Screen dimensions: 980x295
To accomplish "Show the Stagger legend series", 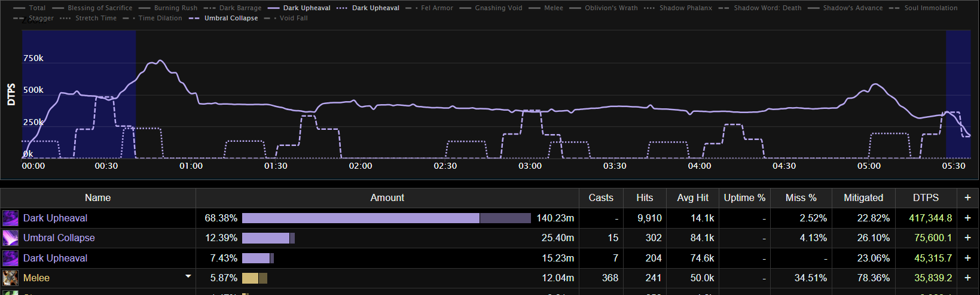I will coord(33,18).
